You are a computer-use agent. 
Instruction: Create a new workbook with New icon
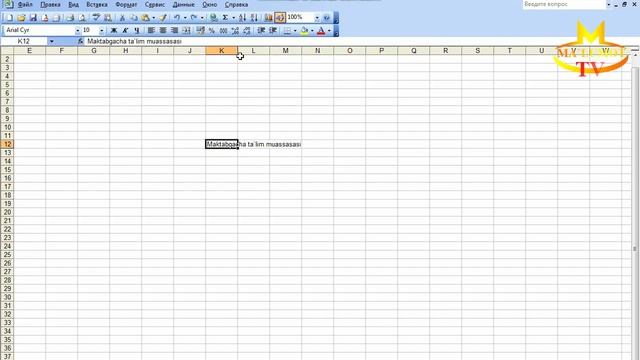pyautogui.click(x=9, y=18)
